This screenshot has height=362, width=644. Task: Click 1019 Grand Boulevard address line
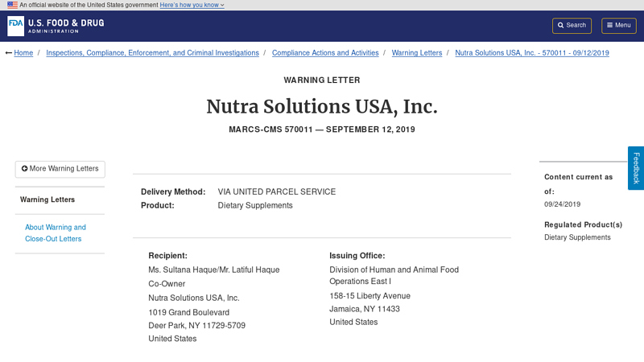pos(189,312)
